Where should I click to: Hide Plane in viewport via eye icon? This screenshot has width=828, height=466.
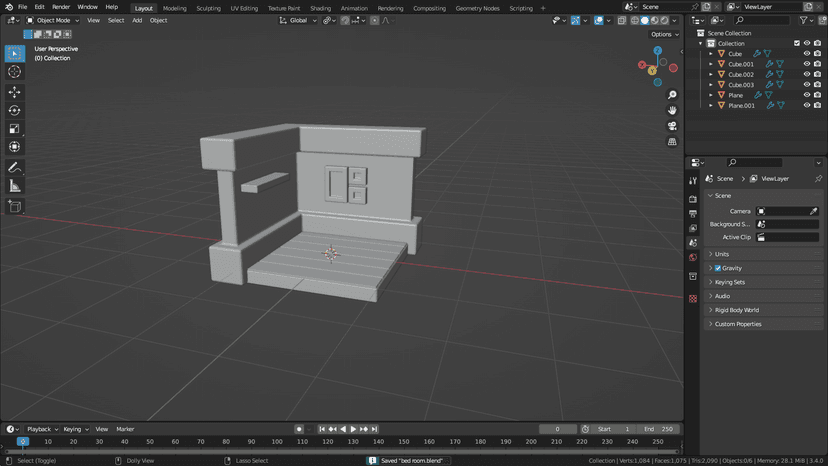pyautogui.click(x=806, y=95)
